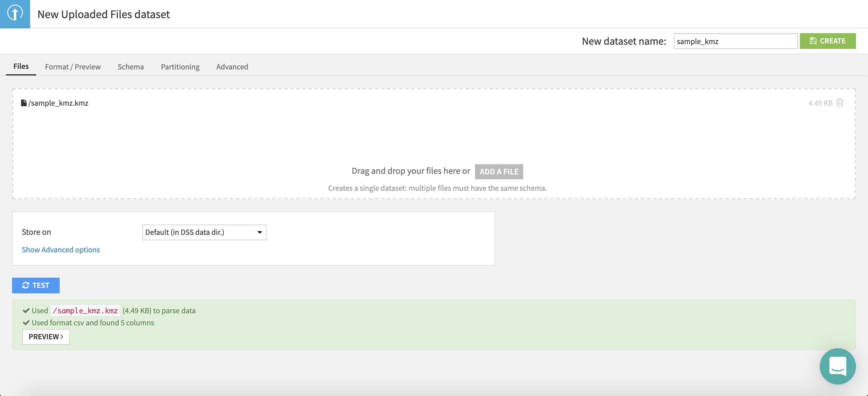Click the New dataset name field
Screen dimensions: 868x396
pos(736,41)
